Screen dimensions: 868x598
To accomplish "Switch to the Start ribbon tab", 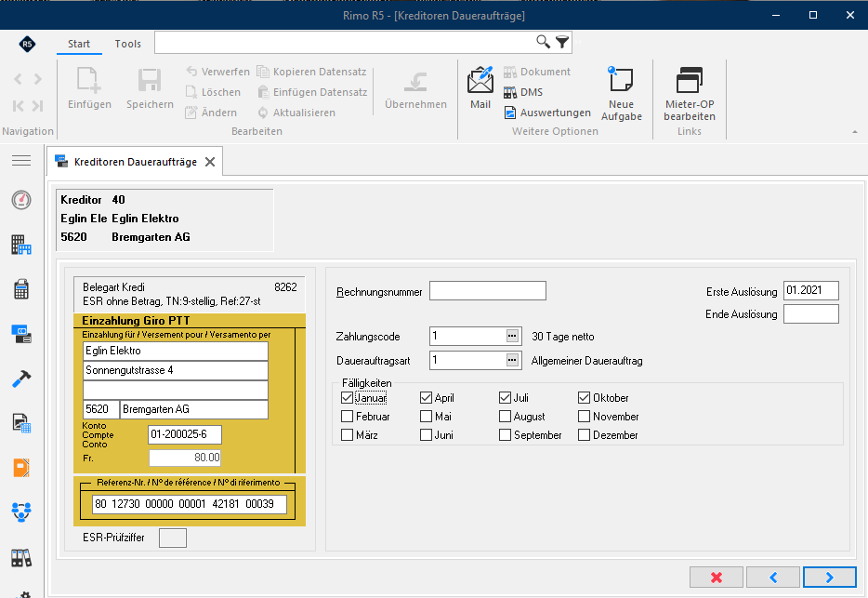I will [x=79, y=44].
